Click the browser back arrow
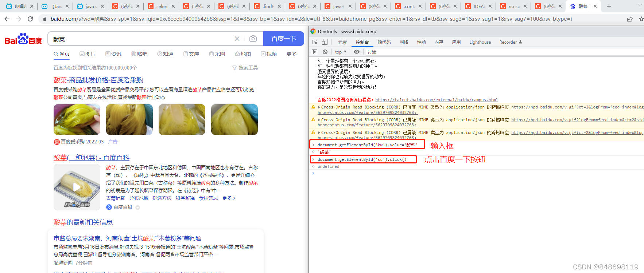 tap(7, 19)
